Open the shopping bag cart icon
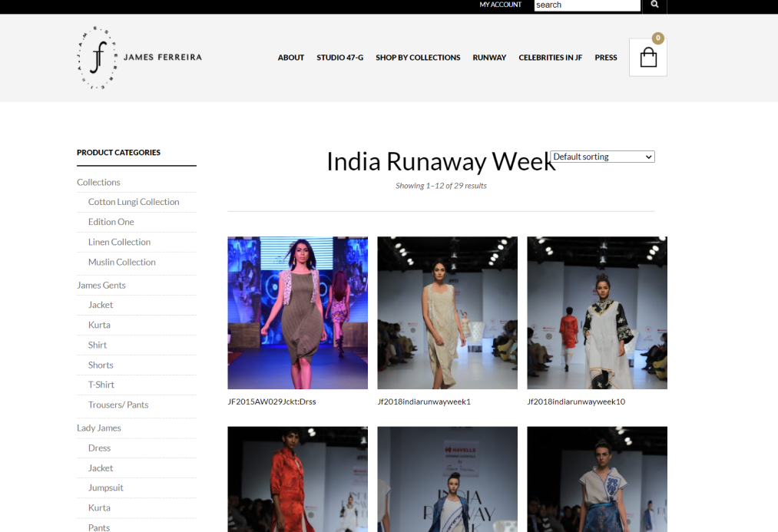Image resolution: width=778 pixels, height=532 pixels. [648, 58]
